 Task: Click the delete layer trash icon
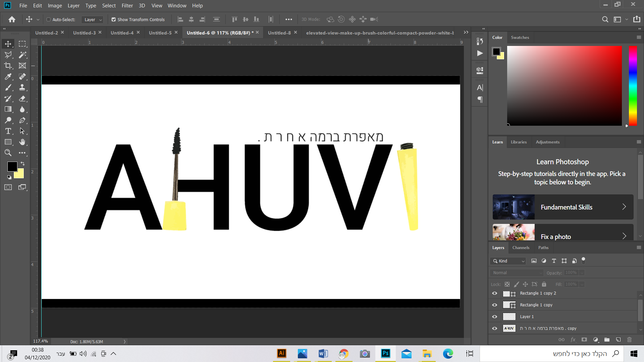[629, 340]
